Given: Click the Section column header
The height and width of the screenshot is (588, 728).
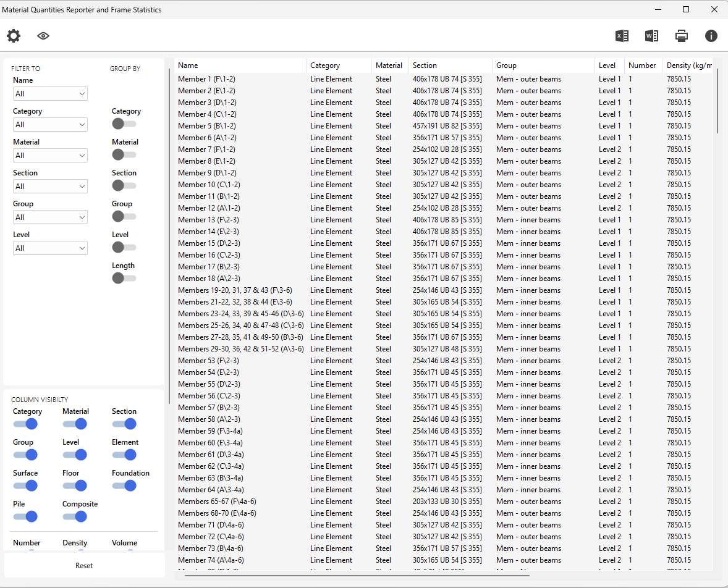Looking at the screenshot, I should (451, 65).
